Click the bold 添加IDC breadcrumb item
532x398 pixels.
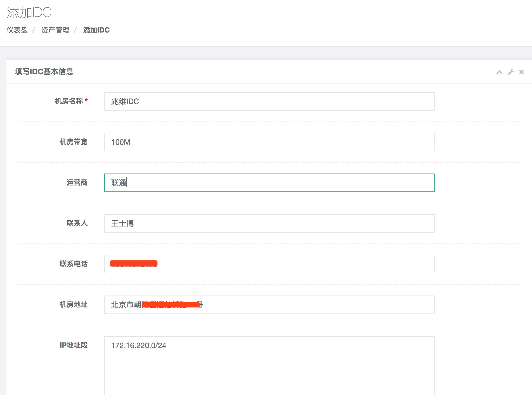click(96, 30)
